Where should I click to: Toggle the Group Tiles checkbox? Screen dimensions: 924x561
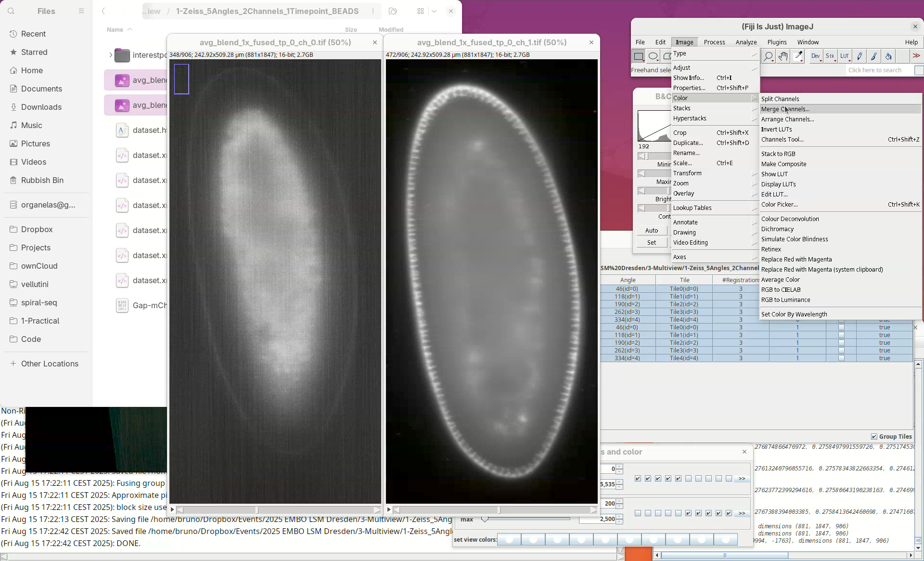[874, 436]
